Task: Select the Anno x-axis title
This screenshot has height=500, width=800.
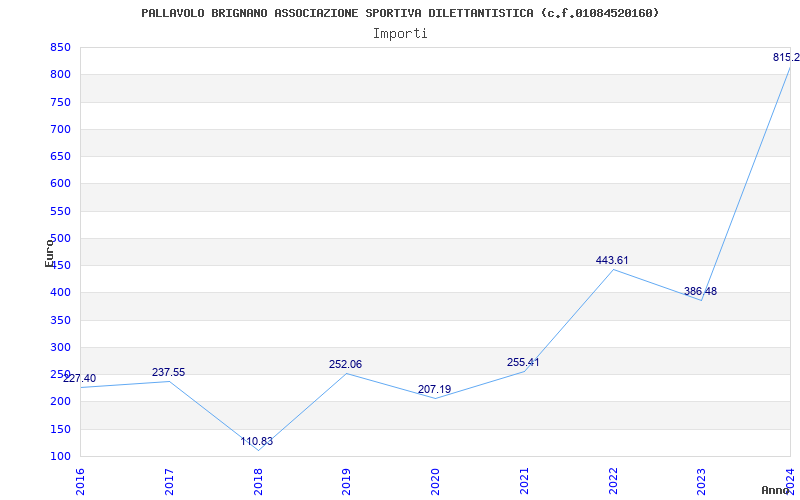Action: pos(776,490)
